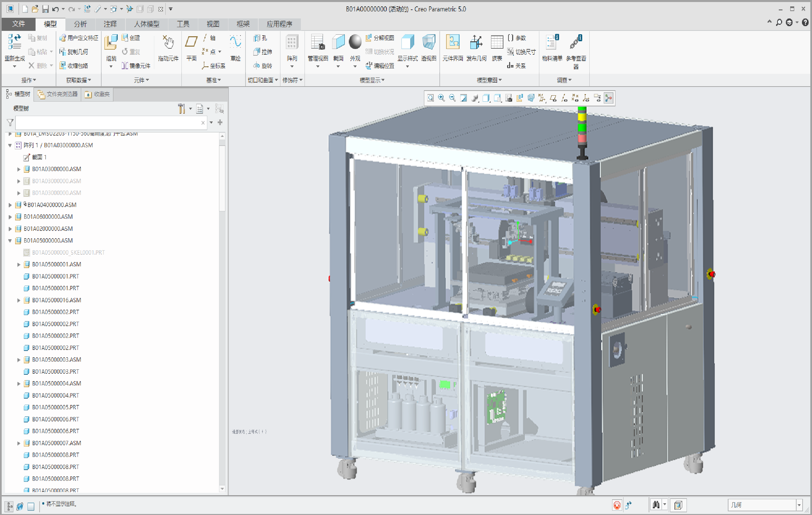812x515 pixels.
Task: Open model tree settings hammer icon
Action: click(181, 109)
